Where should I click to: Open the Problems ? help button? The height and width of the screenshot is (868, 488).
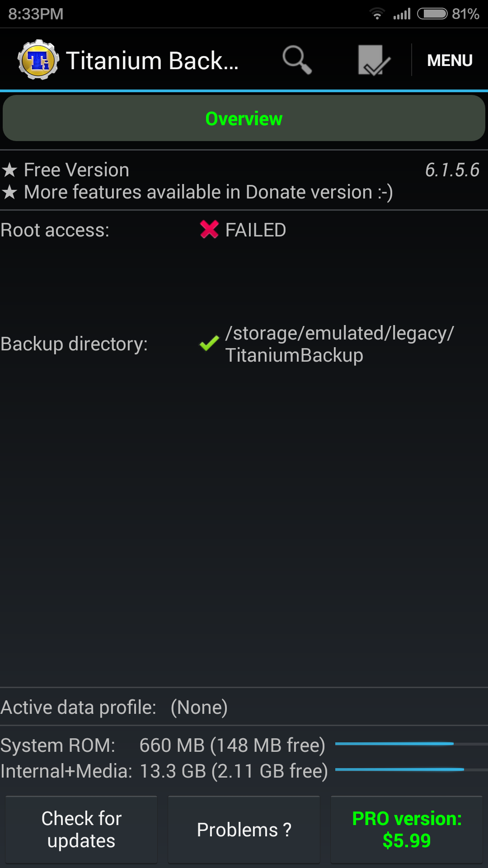tap(244, 830)
